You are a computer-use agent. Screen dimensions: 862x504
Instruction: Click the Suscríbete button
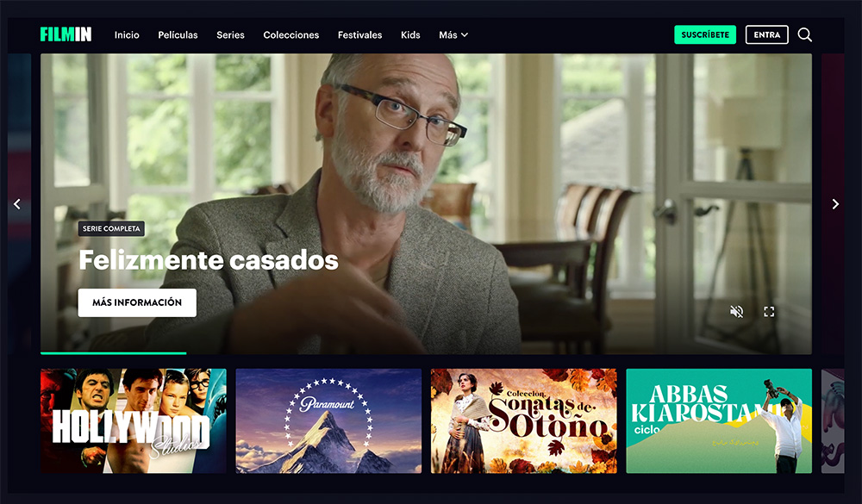pos(705,34)
